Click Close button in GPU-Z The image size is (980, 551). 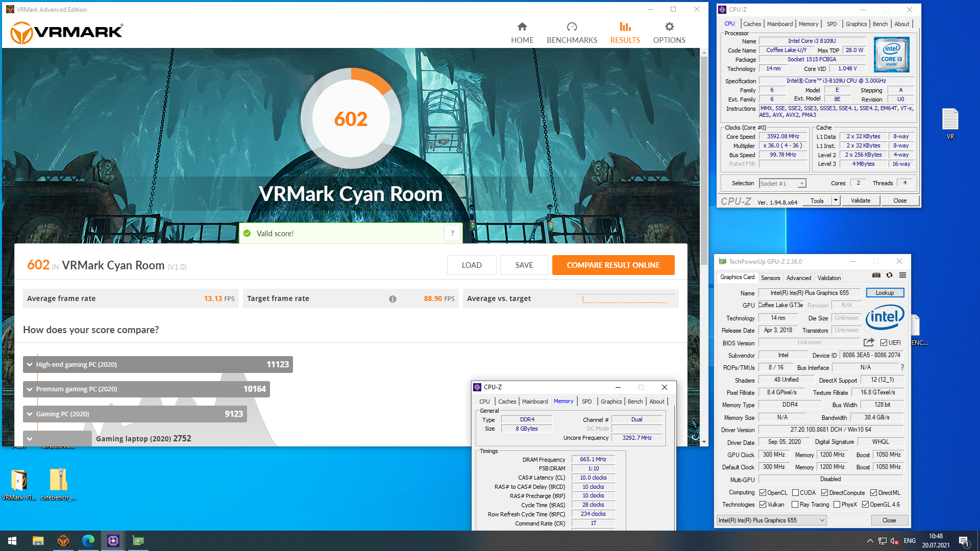tap(889, 520)
